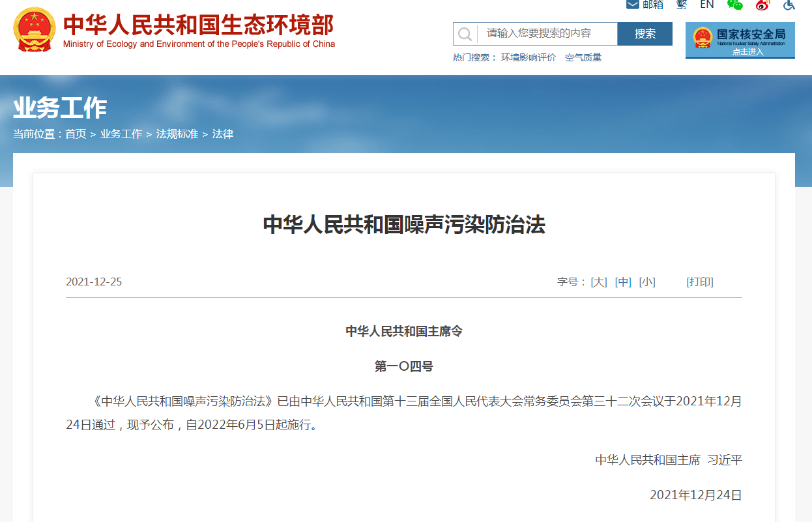Open the mailbox envelope icon
Image resolution: width=812 pixels, height=522 pixels.
[x=633, y=5]
